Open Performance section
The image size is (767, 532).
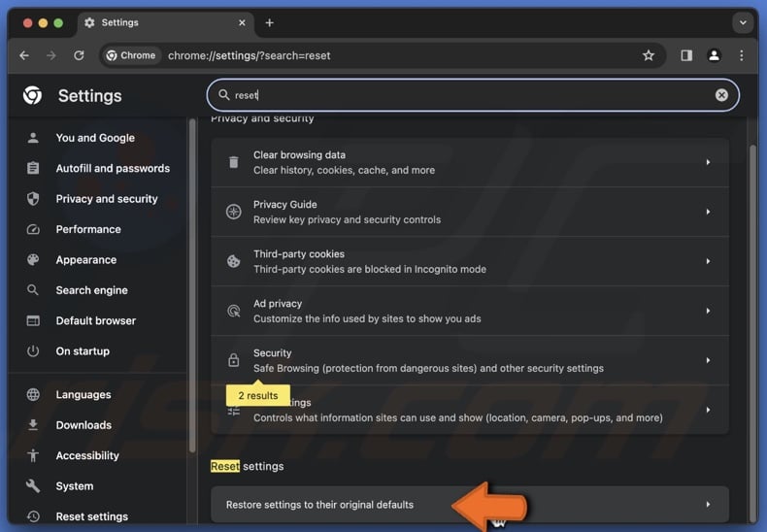click(88, 229)
